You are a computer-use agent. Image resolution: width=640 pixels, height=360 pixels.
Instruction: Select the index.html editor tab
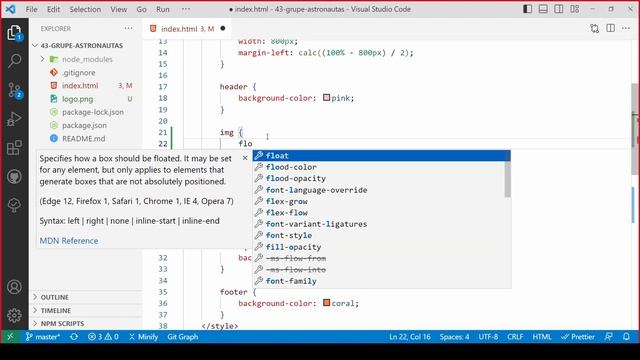tap(187, 29)
